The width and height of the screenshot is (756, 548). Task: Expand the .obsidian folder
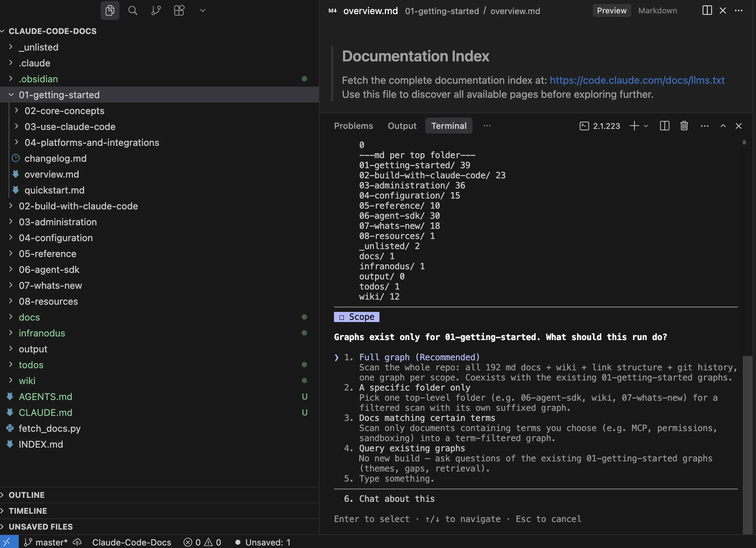pyautogui.click(x=159, y=79)
